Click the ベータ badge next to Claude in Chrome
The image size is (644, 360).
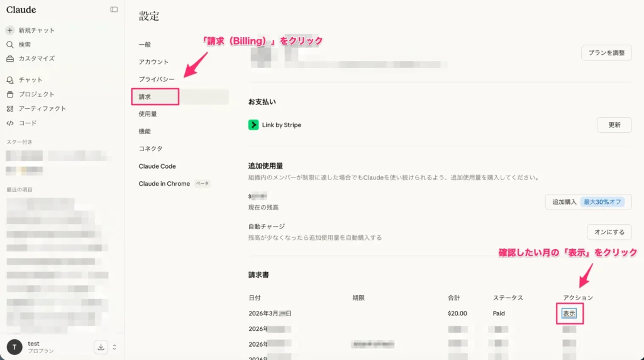coord(202,183)
